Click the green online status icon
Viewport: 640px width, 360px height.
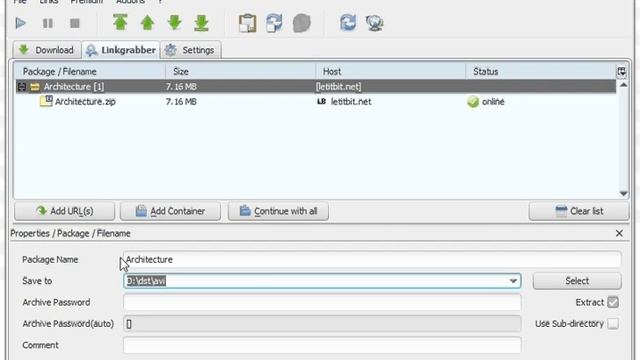[x=473, y=102]
